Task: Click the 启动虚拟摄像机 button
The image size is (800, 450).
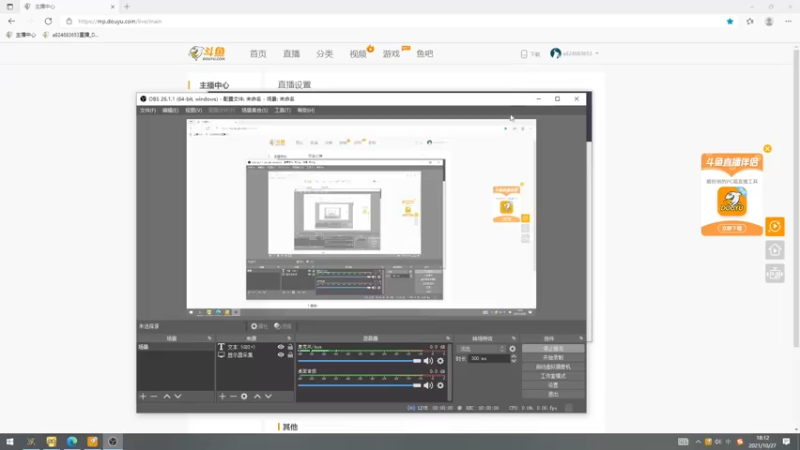Action: (x=553, y=367)
